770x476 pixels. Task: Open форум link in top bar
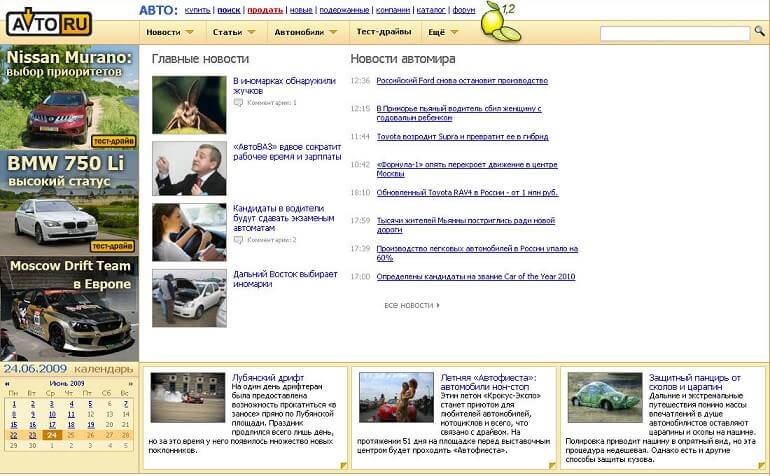pos(464,10)
